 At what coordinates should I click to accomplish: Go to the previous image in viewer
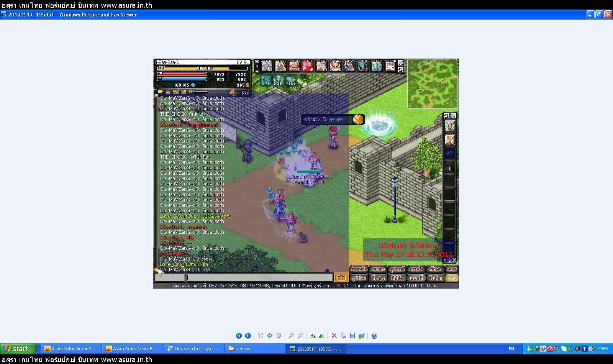(x=239, y=336)
